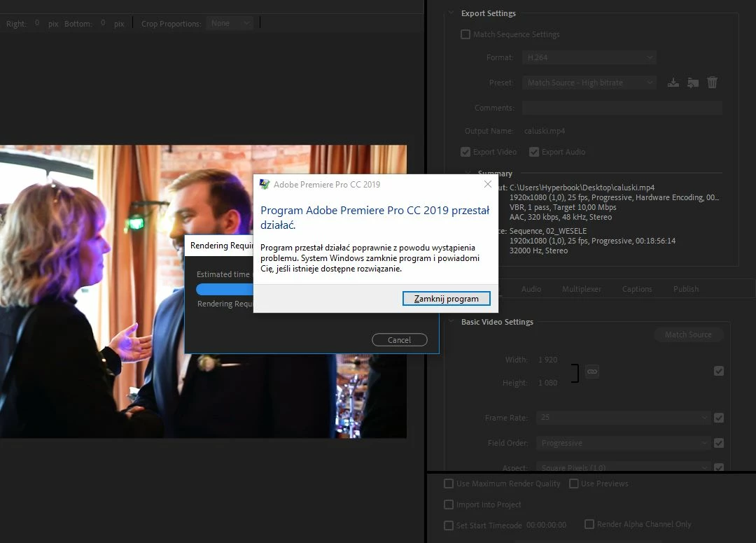Open the Frame Rate dropdown
Viewport: 756px width, 543px height.
coord(624,417)
